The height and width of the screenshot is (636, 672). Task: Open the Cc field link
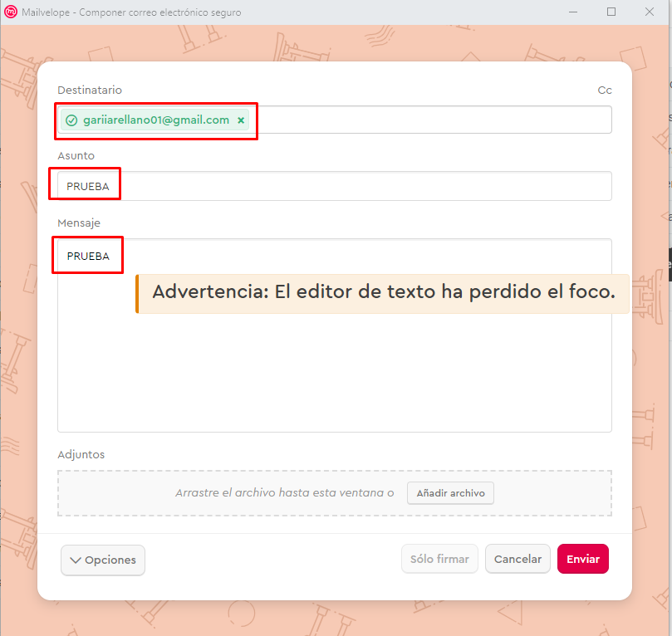tap(605, 91)
